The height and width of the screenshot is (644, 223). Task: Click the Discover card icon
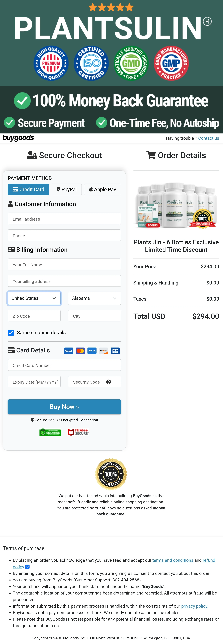click(103, 351)
